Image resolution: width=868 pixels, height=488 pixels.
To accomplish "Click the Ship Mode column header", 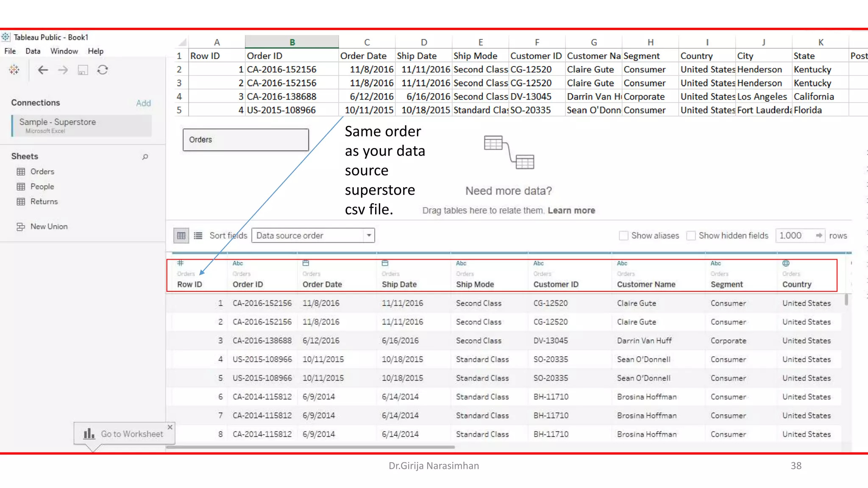I will tap(475, 284).
